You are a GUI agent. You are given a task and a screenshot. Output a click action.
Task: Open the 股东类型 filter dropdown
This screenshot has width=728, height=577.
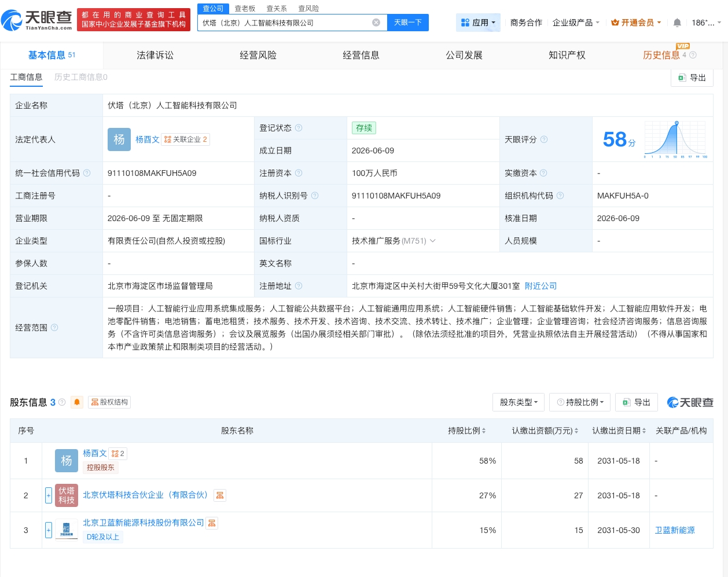click(x=519, y=402)
